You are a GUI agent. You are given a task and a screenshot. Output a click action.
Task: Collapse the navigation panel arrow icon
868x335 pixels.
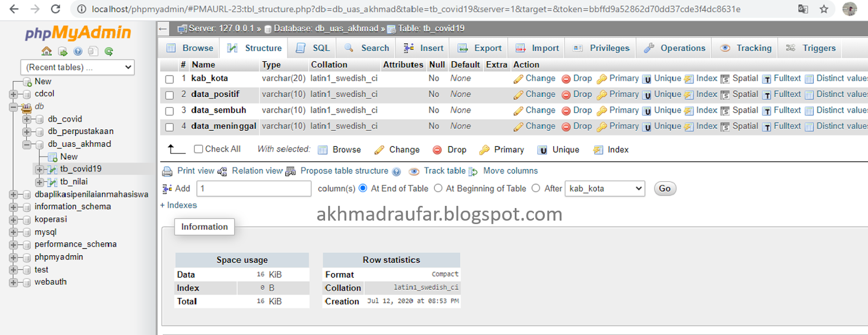click(164, 29)
